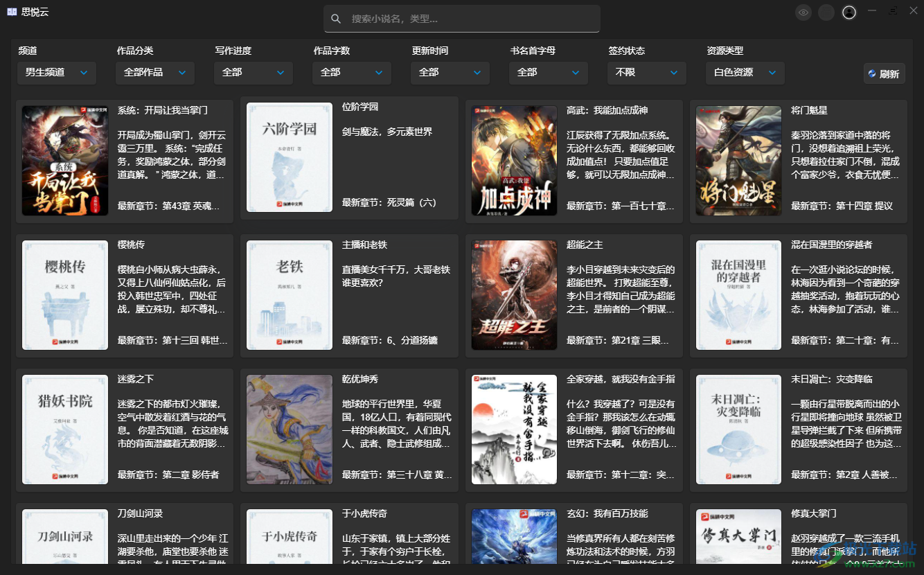The height and width of the screenshot is (575, 924).
Task: Click the 乾优坤秀 book cover illustration
Action: 290,430
